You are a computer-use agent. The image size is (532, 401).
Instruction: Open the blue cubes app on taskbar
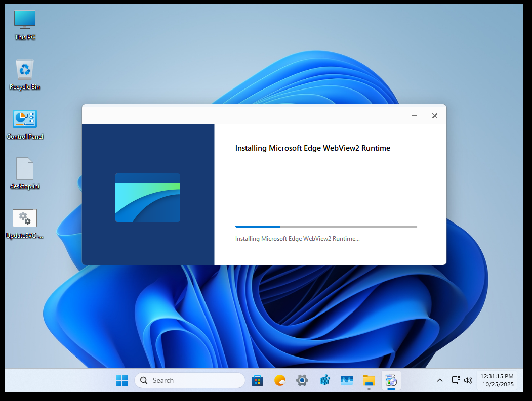pyautogui.click(x=324, y=380)
